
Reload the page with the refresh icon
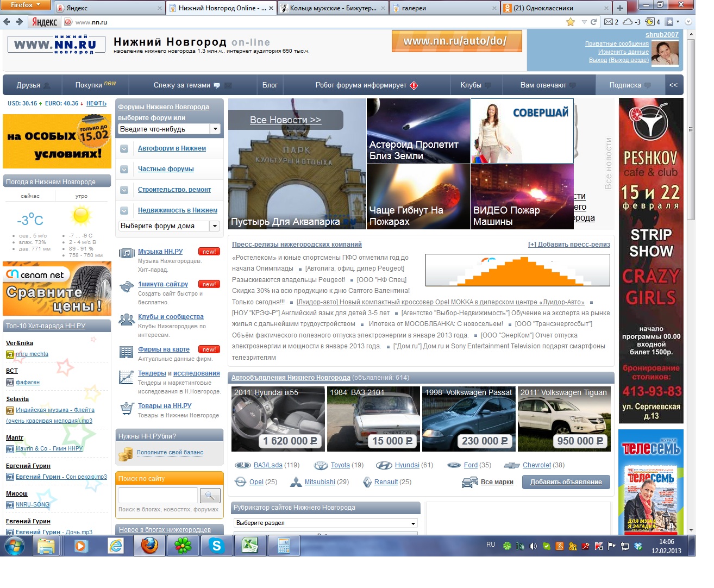594,22
